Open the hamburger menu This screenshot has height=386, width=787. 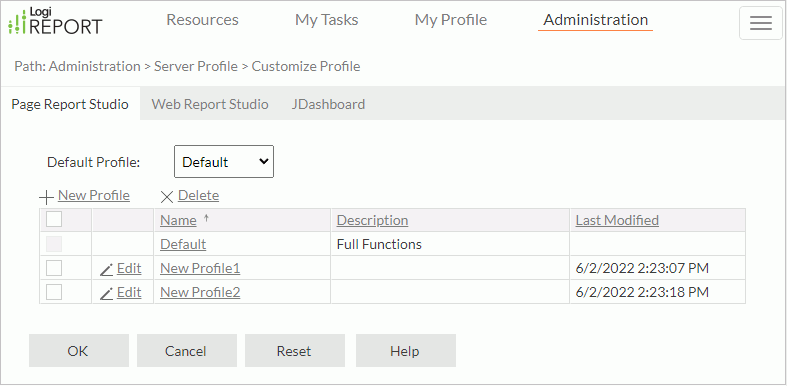click(x=760, y=23)
